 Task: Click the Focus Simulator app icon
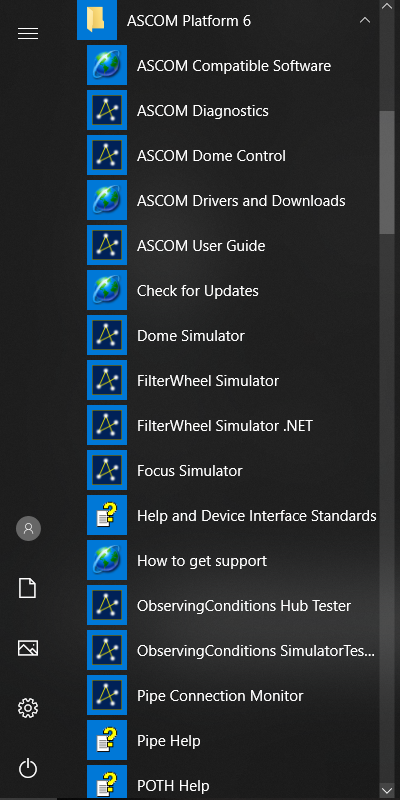[x=107, y=470]
